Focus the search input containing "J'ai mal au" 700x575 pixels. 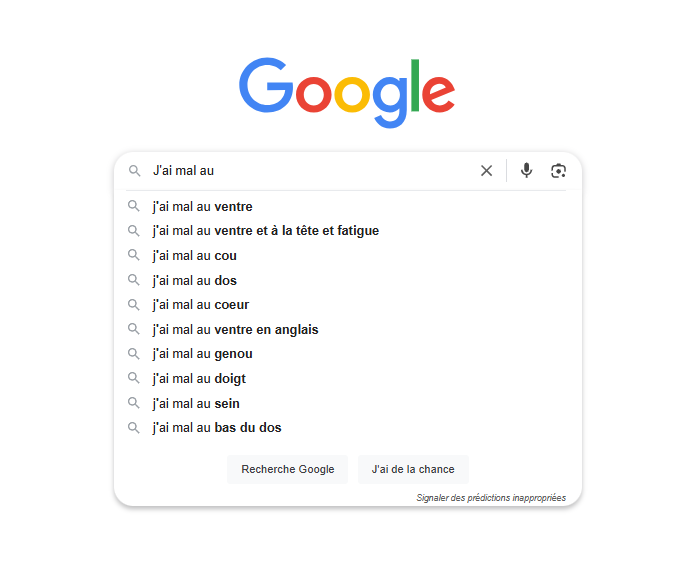tap(310, 171)
